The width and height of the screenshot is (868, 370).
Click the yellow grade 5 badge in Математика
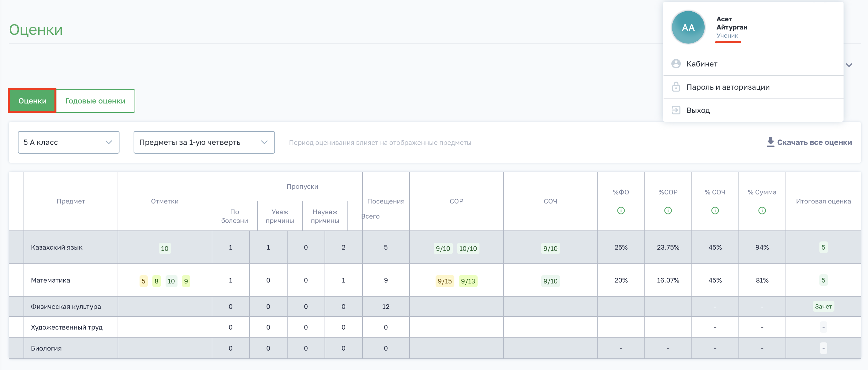tap(143, 281)
